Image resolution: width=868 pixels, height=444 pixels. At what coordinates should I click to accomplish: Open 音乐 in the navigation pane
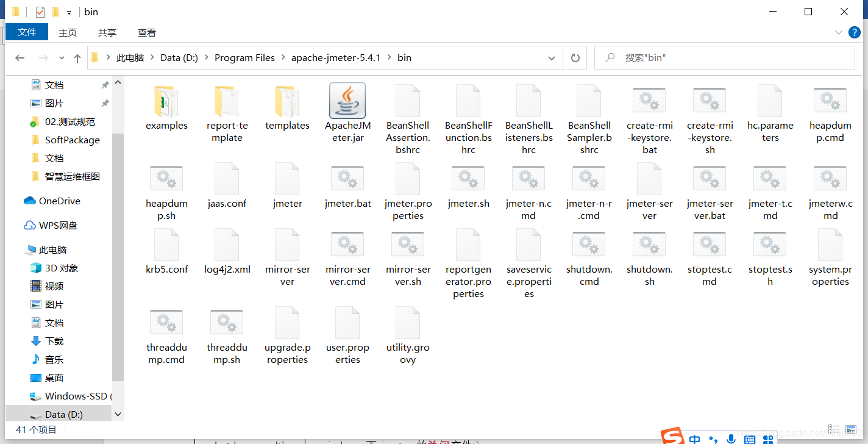54,359
